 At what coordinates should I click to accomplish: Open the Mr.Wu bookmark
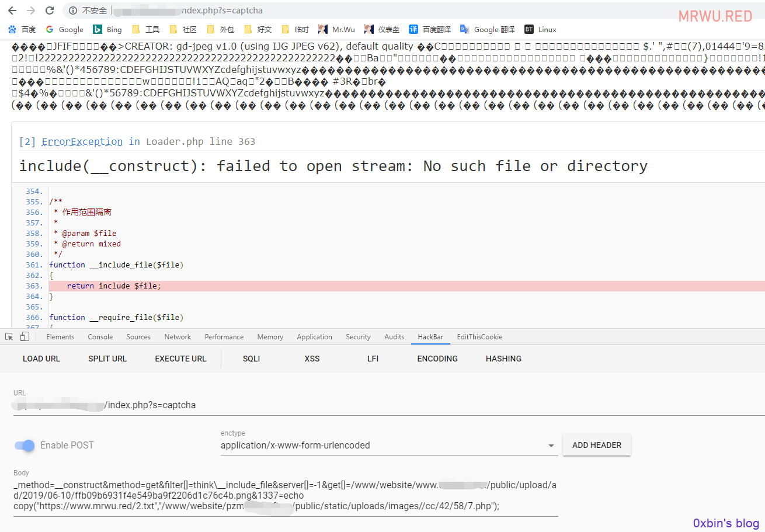point(336,29)
